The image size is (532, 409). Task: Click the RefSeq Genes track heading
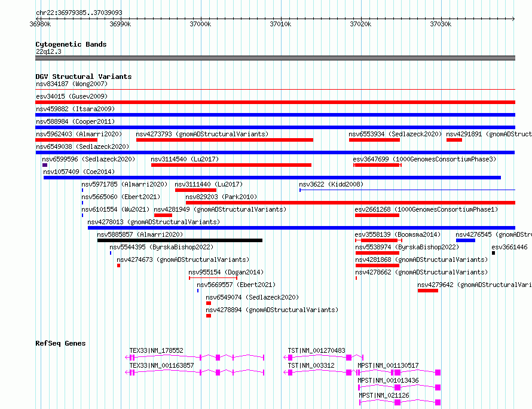[x=60, y=343]
